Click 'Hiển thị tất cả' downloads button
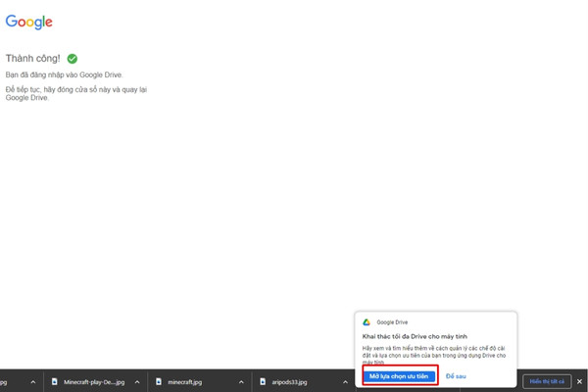 [x=547, y=381]
